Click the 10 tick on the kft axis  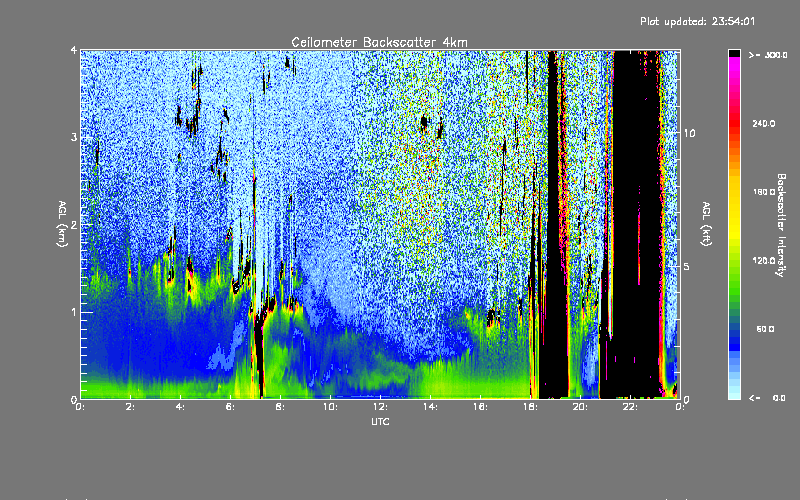(x=689, y=133)
